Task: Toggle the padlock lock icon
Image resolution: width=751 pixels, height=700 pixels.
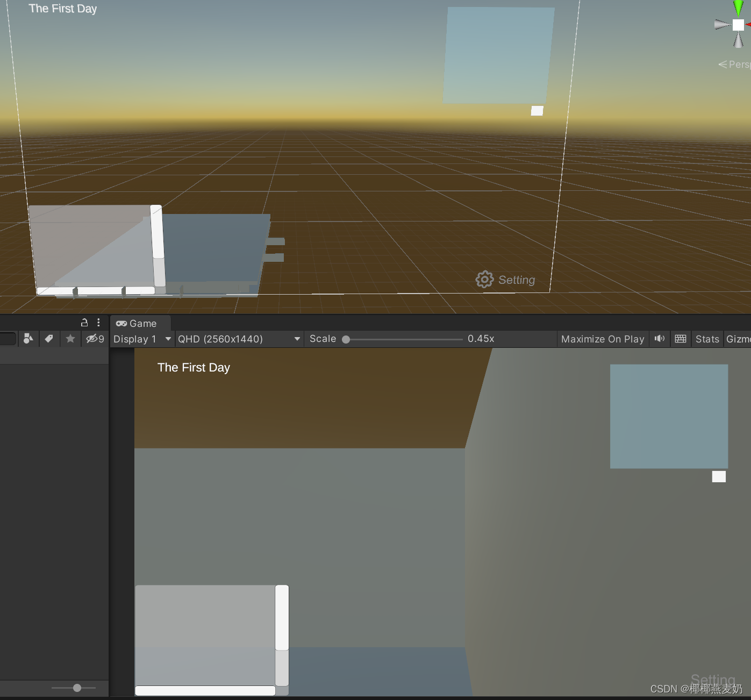Action: [84, 322]
